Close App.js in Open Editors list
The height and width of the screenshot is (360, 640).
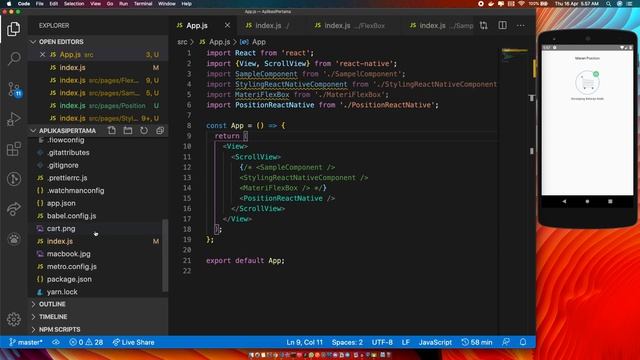coord(42,54)
